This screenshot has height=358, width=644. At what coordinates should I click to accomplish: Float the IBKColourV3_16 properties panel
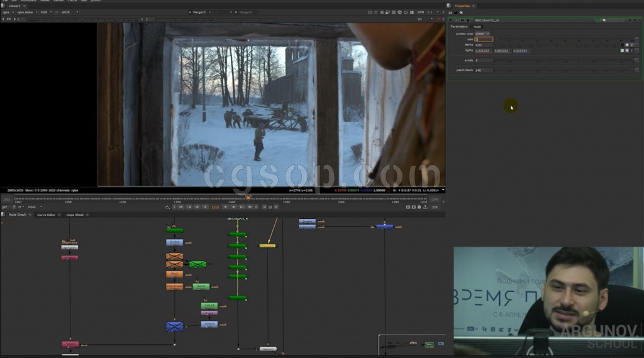tap(635, 20)
